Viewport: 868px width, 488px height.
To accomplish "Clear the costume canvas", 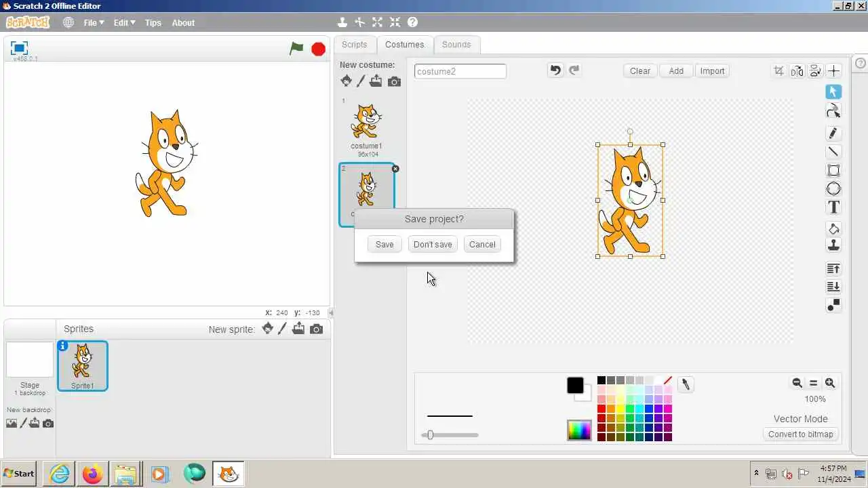I will (640, 70).
